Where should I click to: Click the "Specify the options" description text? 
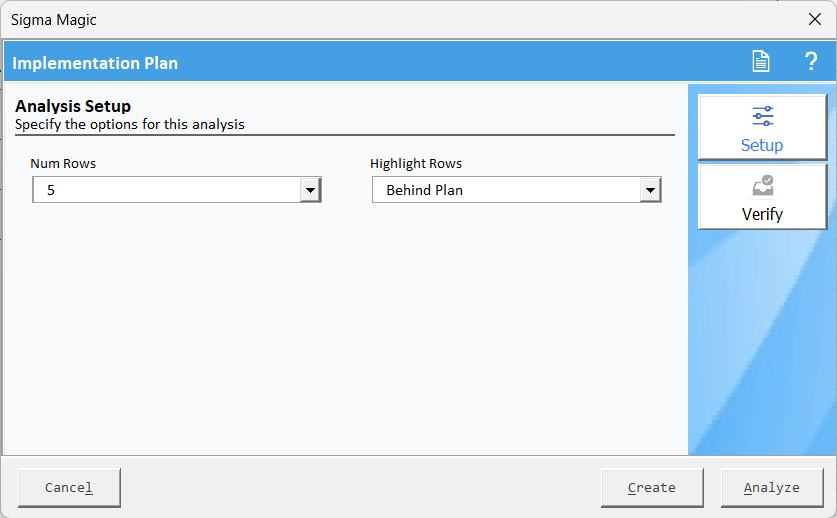[x=130, y=125]
